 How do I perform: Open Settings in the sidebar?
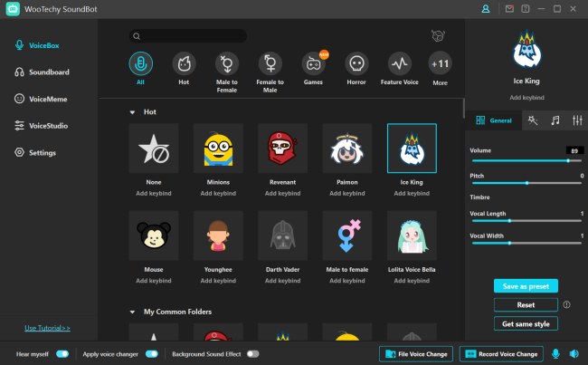point(35,153)
